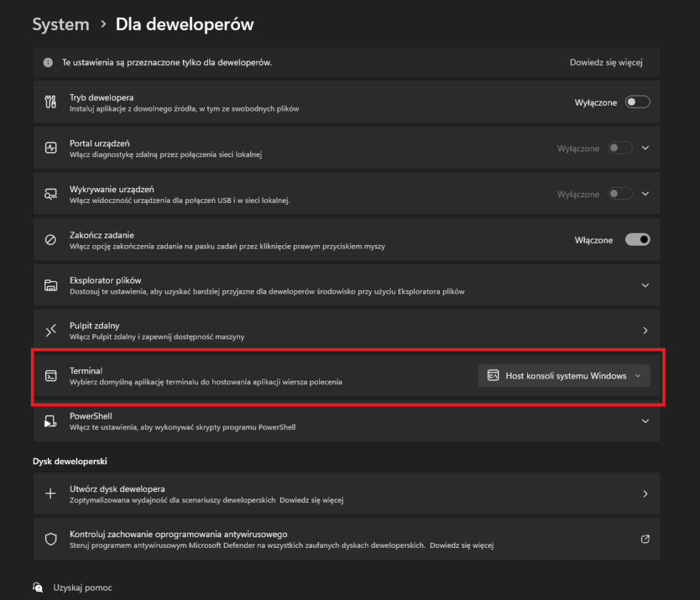
Task: Click console host icon inside Terminal dropdown
Action: 493,376
